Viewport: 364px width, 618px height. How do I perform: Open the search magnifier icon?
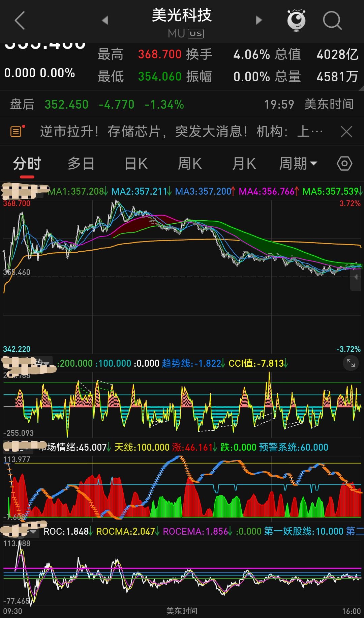pos(332,20)
